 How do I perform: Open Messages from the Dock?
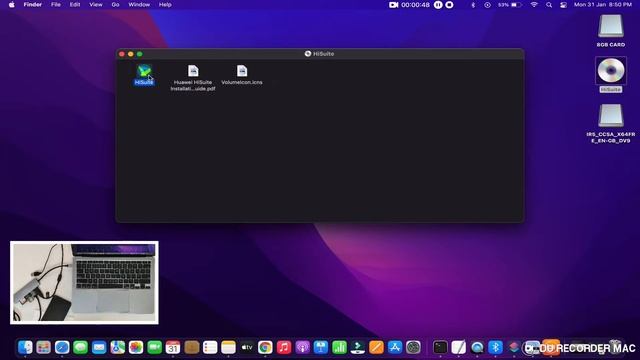(x=80, y=347)
